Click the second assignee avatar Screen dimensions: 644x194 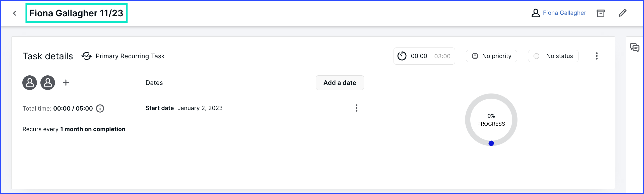(48, 83)
